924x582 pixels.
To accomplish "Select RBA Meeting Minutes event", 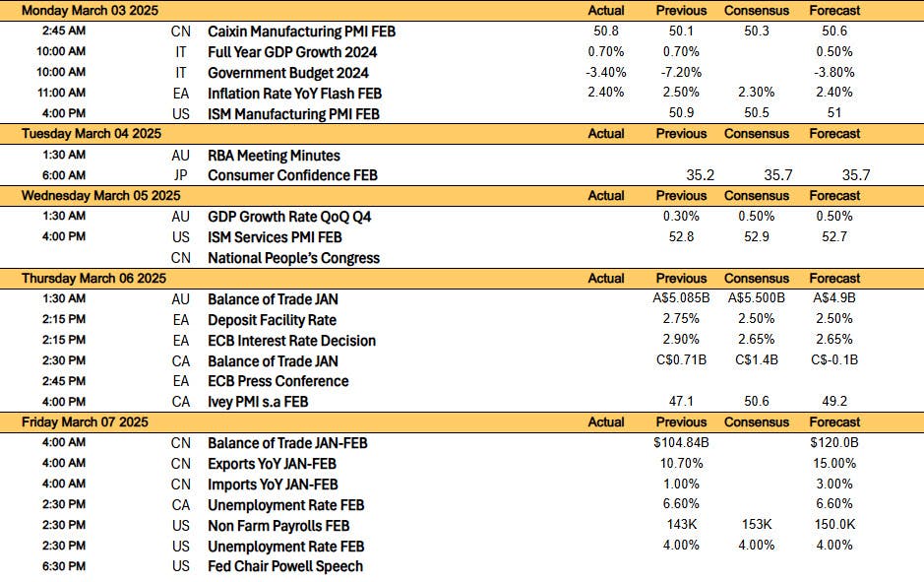I will [x=274, y=156].
